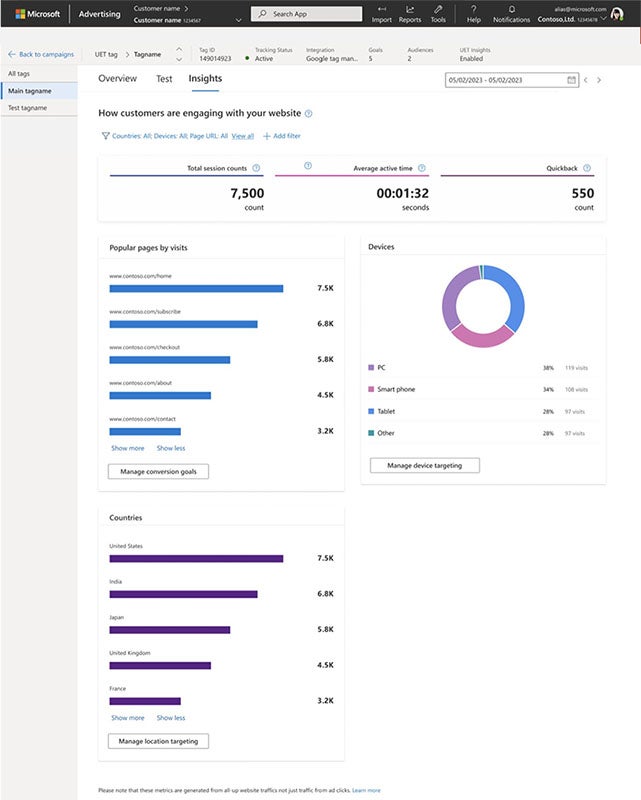Screen dimensions: 641x800
Task: Go to the next date range
Action: 599,80
